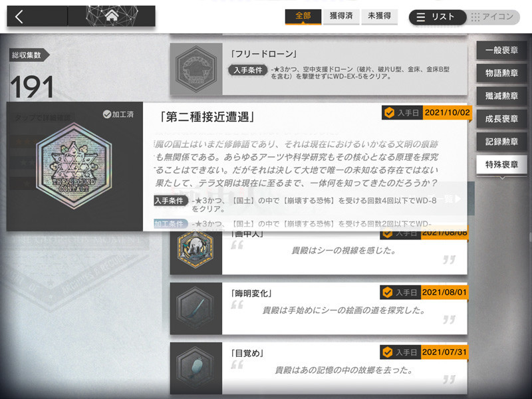Click the 総収集数 label

(x=27, y=55)
